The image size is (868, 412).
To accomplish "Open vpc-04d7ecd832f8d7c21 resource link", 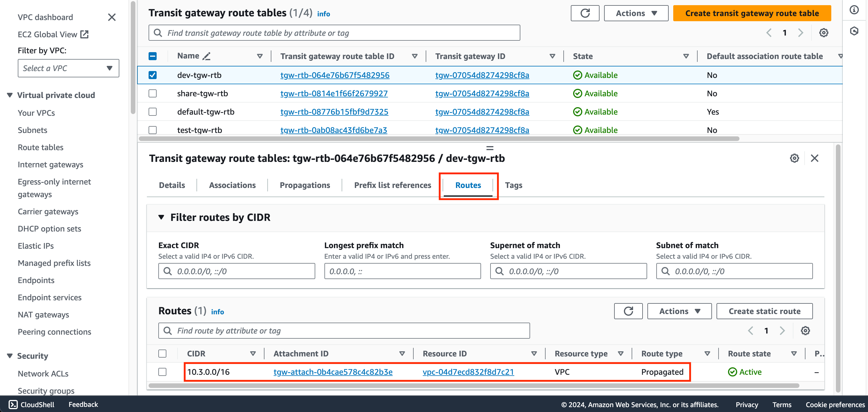I will (468, 372).
